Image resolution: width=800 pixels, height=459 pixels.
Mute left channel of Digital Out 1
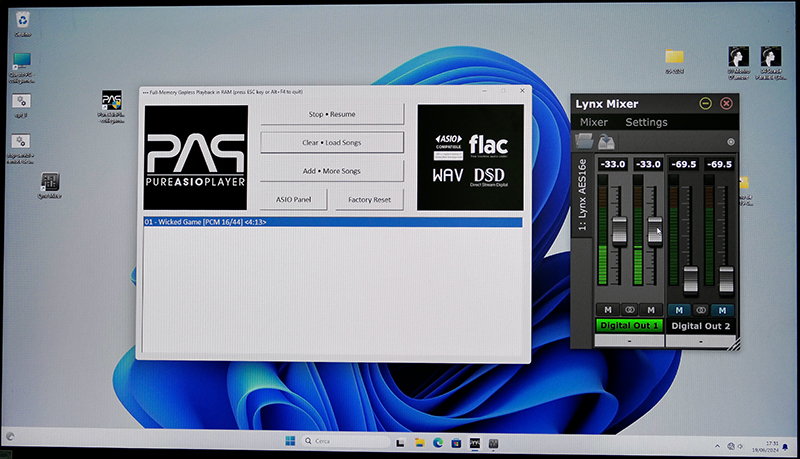(x=608, y=310)
